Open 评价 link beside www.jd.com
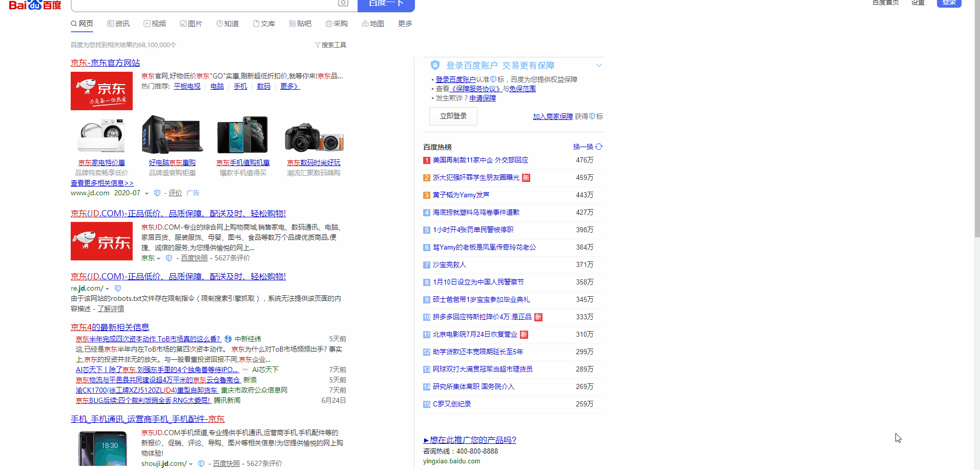 click(x=175, y=193)
